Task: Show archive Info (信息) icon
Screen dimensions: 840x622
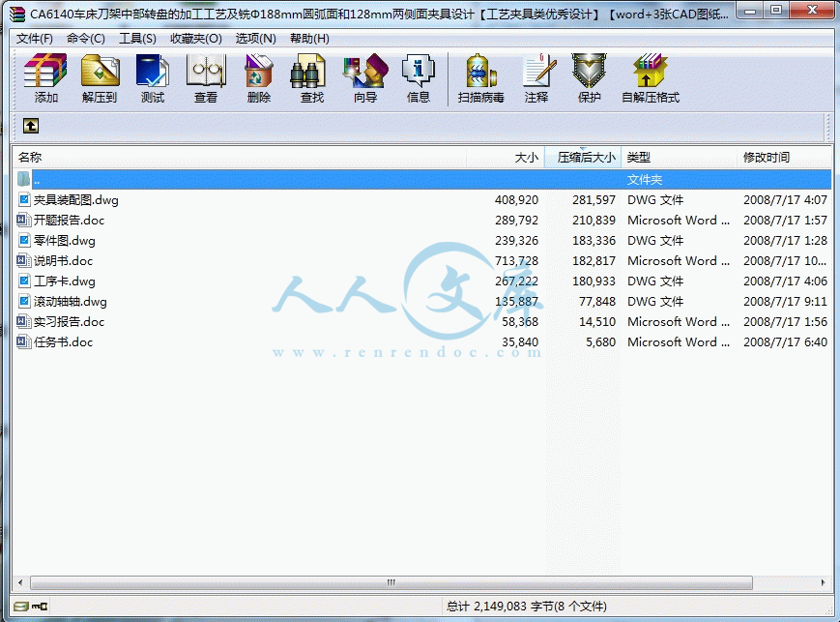Action: [x=418, y=72]
